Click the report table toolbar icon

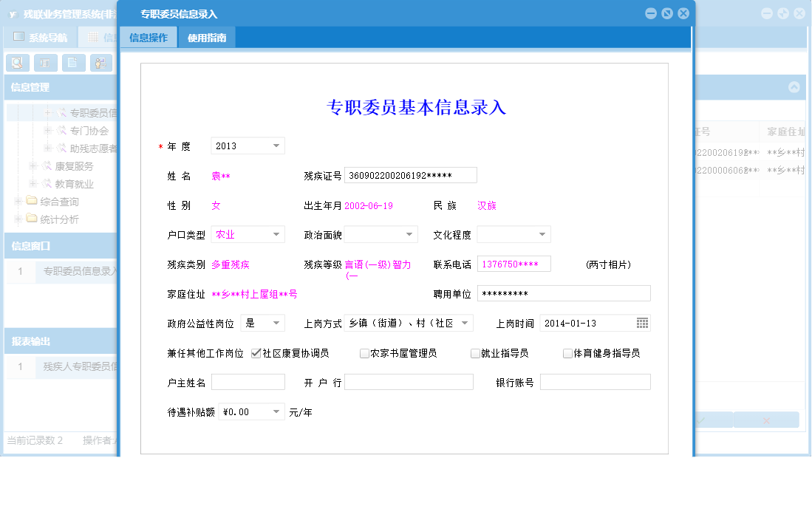pyautogui.click(x=45, y=62)
